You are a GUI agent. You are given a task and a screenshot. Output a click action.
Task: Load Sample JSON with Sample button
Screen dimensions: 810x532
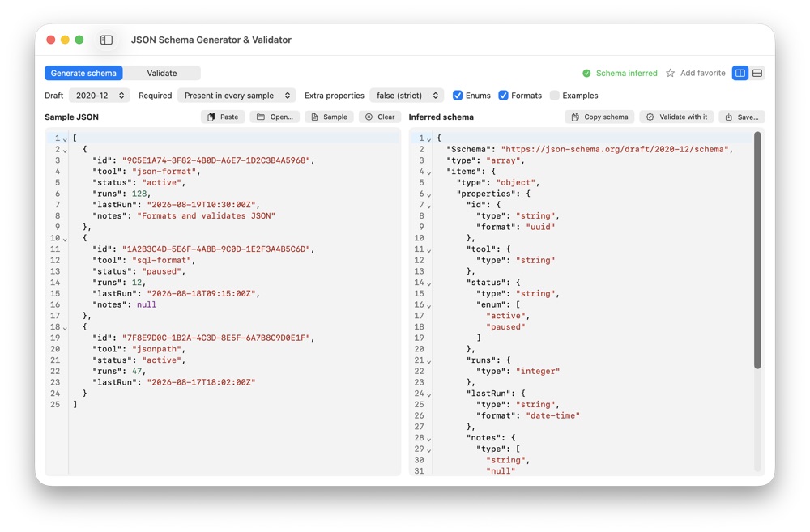tap(329, 117)
